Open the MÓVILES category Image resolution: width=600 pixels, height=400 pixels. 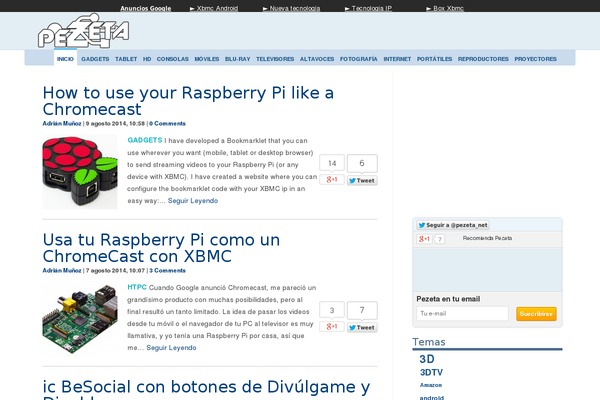point(207,59)
